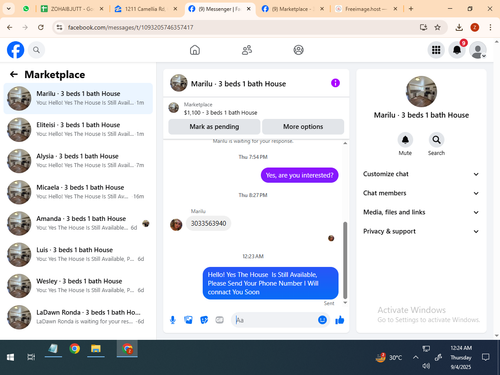Open Windows notification center icon

point(486,357)
